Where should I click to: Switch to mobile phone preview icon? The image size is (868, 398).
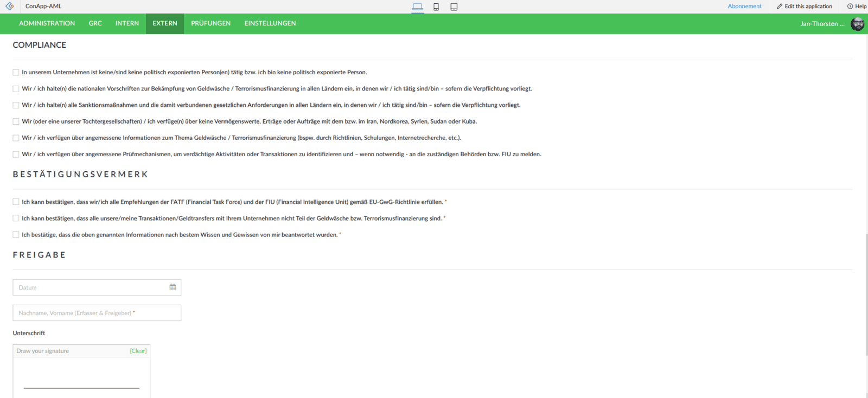click(x=436, y=7)
